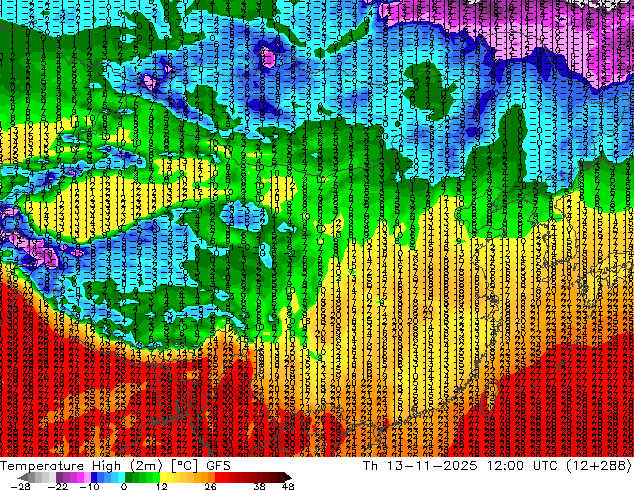Click the dark blue -10 °C swatch in the legend
Viewport: 634px width, 490px height.
coord(94,477)
